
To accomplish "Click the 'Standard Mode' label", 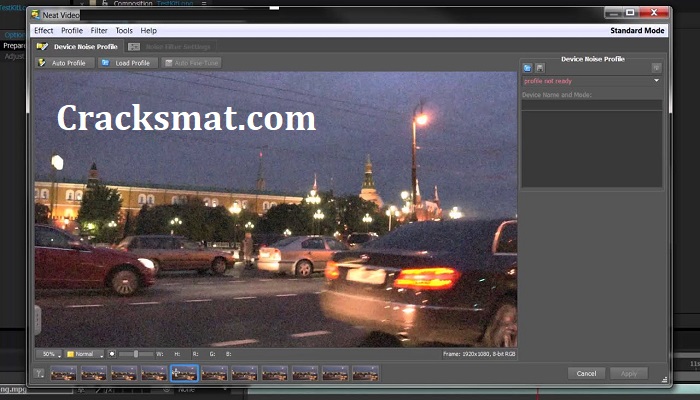I will pyautogui.click(x=638, y=30).
